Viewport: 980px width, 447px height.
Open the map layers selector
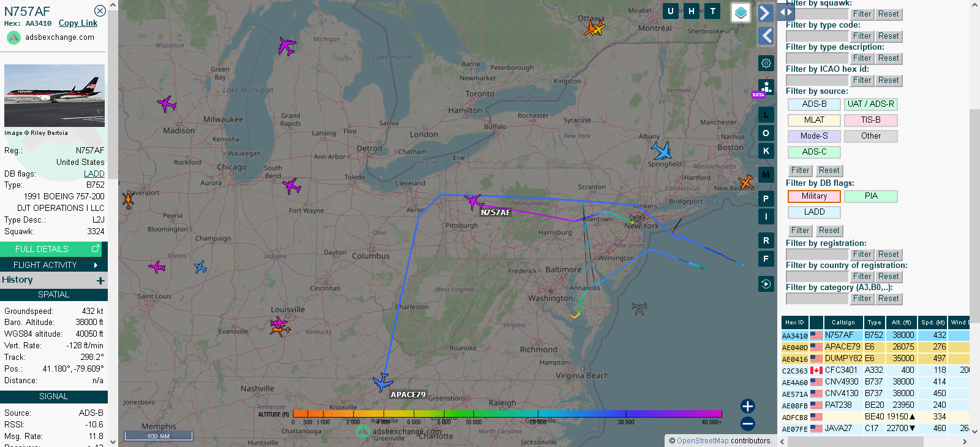pos(741,12)
